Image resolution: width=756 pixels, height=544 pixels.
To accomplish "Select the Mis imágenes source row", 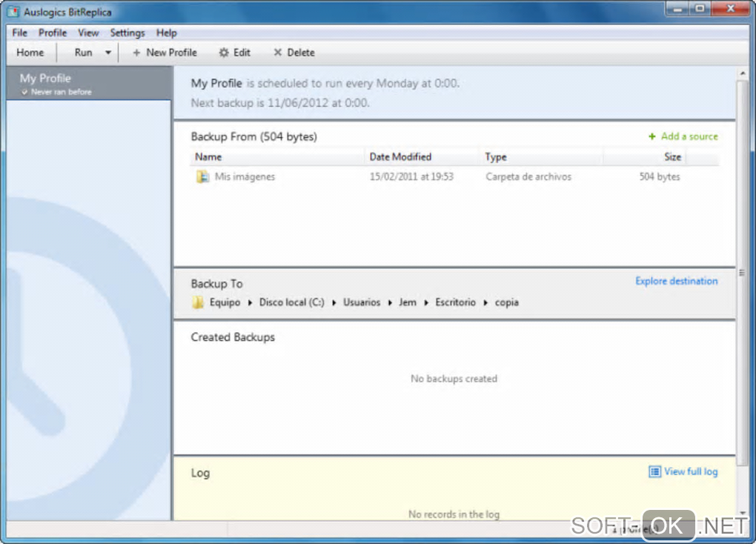I will (x=454, y=176).
